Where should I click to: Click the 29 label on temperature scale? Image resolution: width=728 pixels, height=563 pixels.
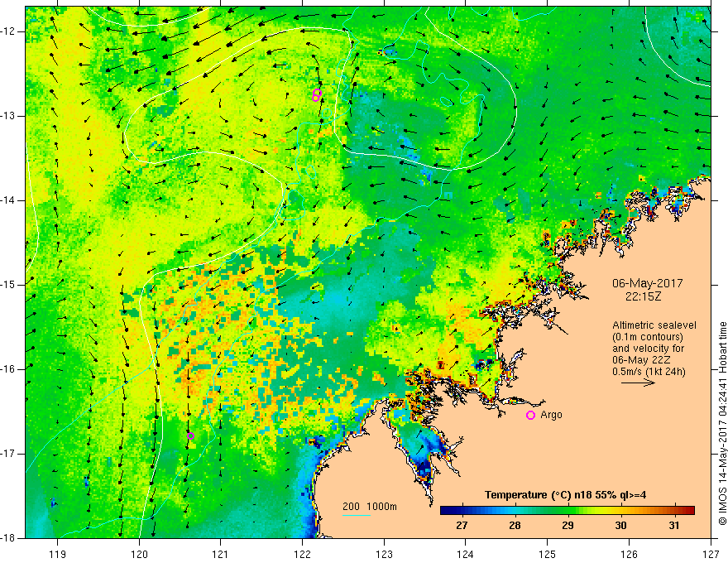coord(568,526)
